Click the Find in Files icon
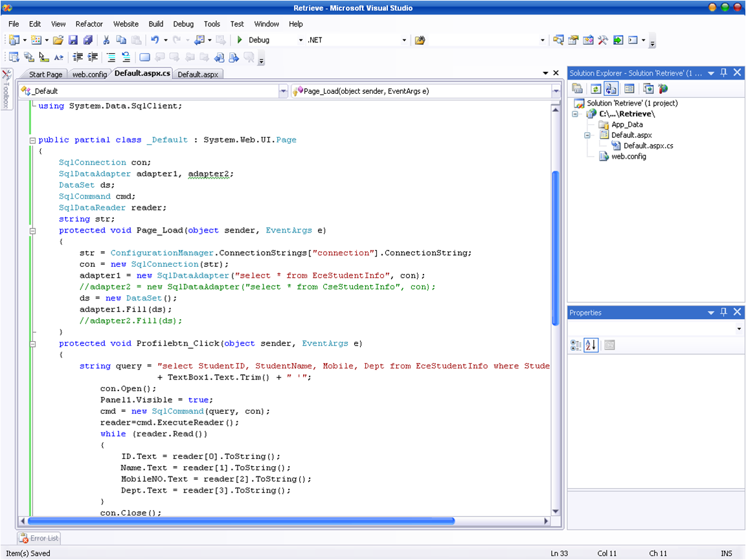The width and height of the screenshot is (746, 560). click(420, 40)
